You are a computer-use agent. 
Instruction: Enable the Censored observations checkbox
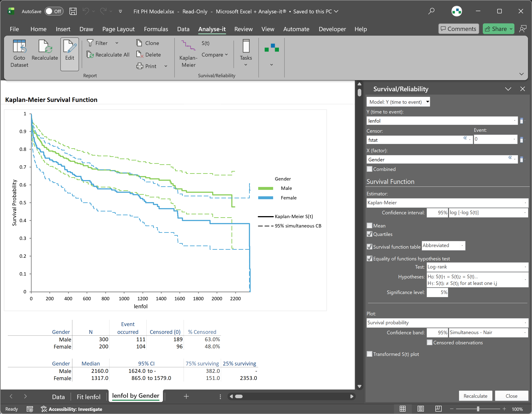pyautogui.click(x=430, y=343)
